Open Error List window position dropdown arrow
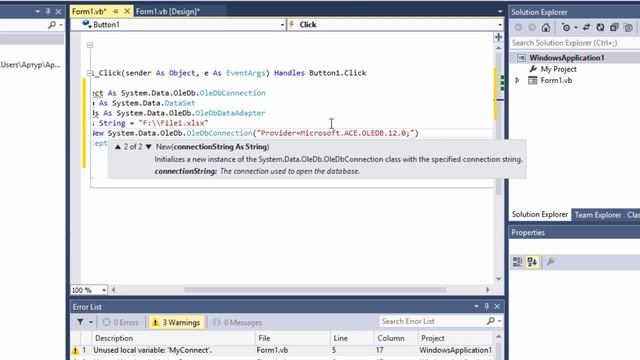This screenshot has height=360, width=640. tap(476, 307)
